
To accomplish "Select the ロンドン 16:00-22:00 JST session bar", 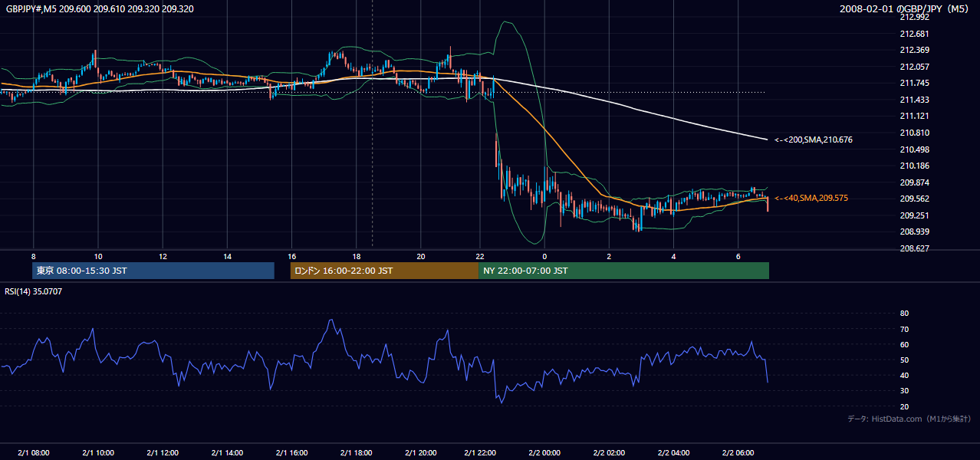I will tap(384, 271).
